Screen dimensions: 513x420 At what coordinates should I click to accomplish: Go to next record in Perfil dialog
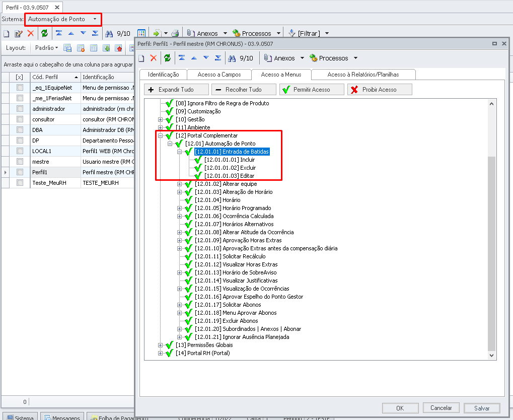pos(206,58)
